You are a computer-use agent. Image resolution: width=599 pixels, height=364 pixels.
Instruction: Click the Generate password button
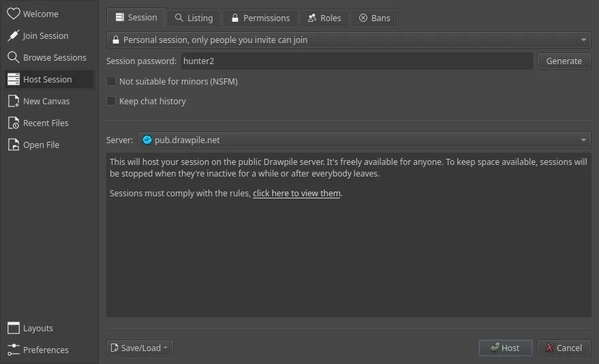point(564,61)
